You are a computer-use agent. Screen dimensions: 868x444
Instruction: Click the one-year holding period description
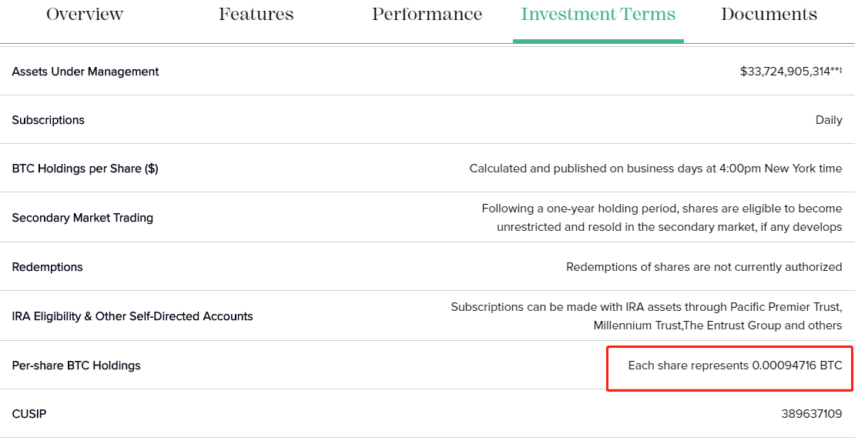tap(662, 218)
